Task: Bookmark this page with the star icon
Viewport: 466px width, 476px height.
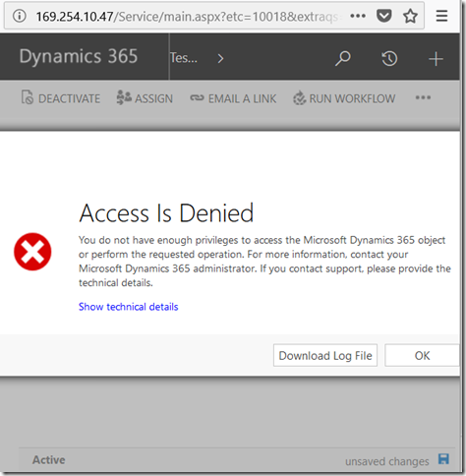Action: pos(410,16)
